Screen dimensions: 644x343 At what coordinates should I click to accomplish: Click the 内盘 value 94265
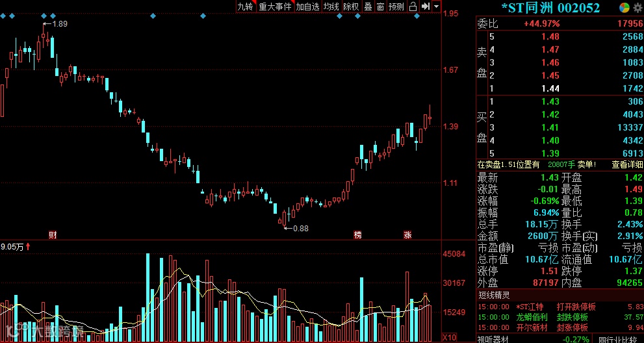[630, 283]
